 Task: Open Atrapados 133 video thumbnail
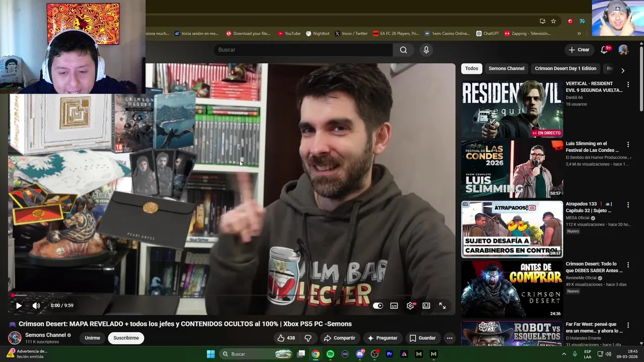click(512, 229)
